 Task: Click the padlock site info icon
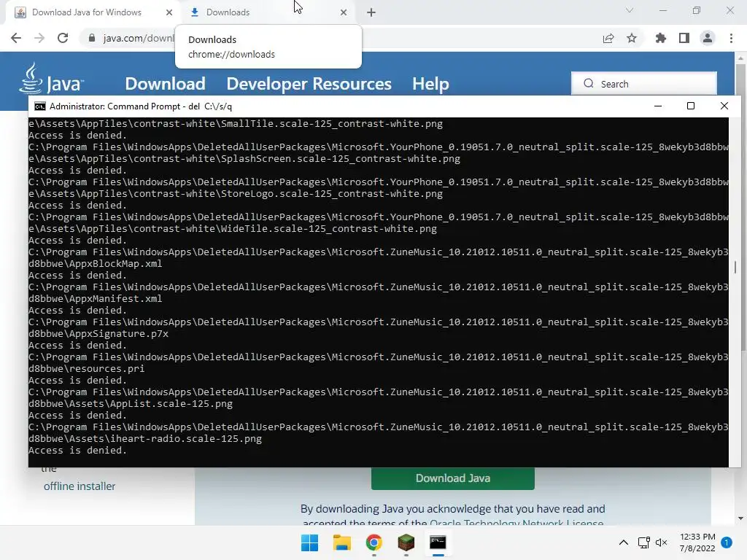92,38
